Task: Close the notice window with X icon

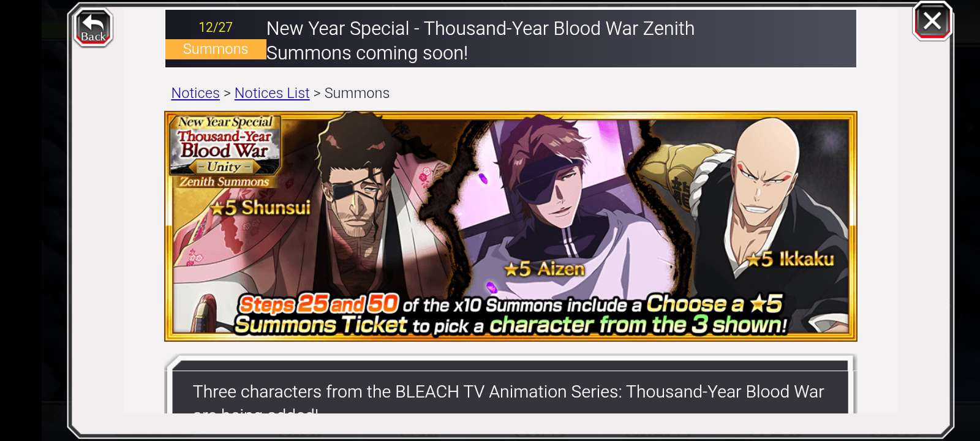Action: tap(932, 21)
